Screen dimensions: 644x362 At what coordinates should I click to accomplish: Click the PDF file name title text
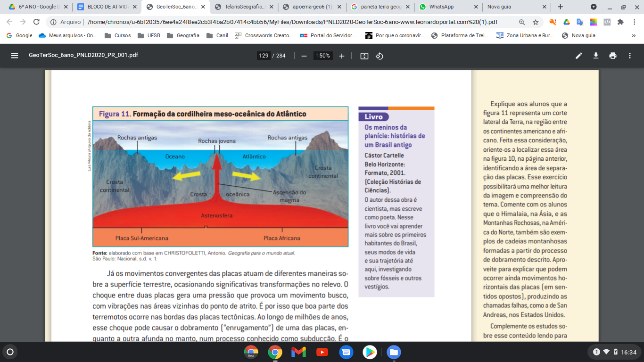[83, 55]
